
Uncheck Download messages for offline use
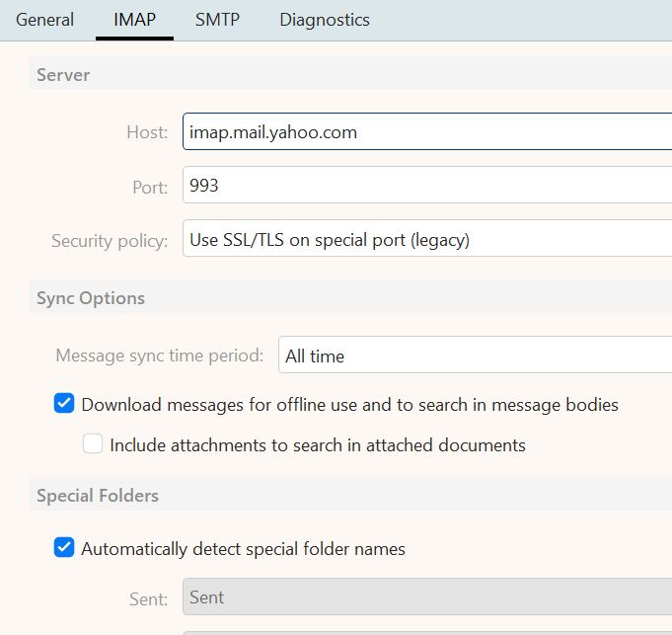pos(64,404)
